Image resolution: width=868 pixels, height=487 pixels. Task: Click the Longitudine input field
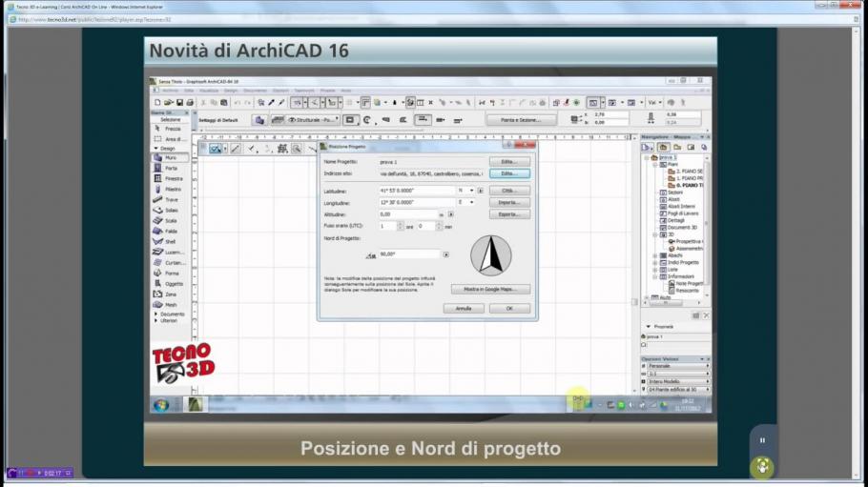click(x=416, y=203)
